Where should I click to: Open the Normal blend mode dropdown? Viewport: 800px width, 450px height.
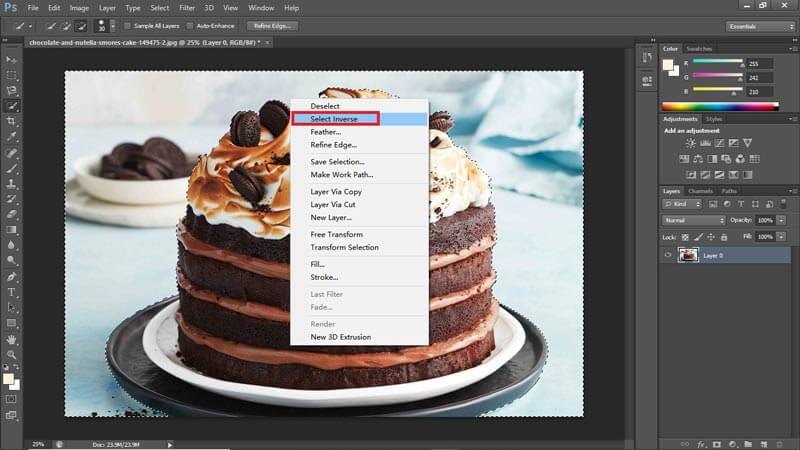pos(694,220)
